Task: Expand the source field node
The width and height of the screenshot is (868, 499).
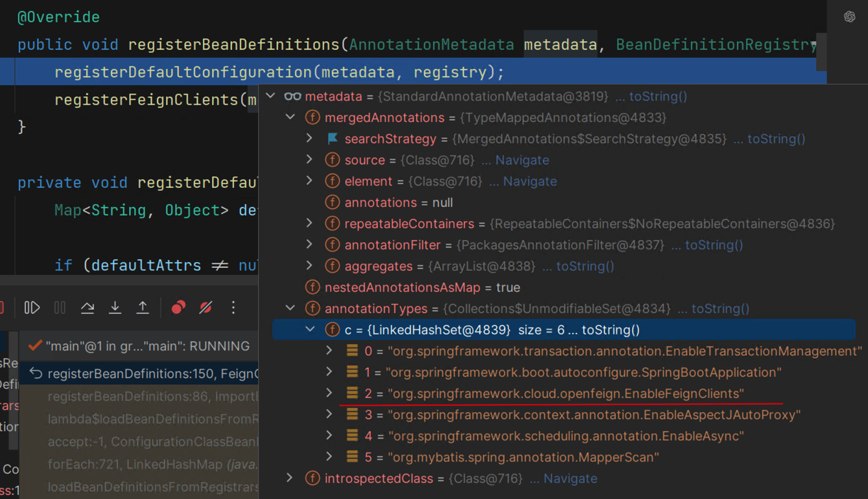Action: click(x=309, y=160)
